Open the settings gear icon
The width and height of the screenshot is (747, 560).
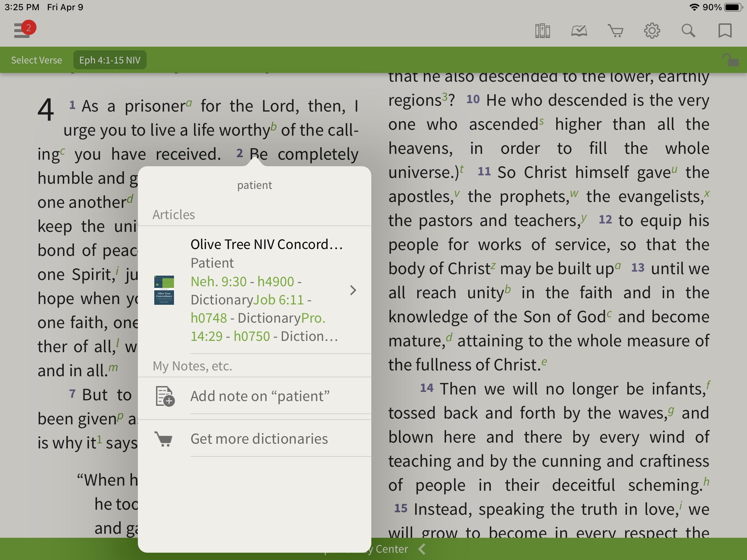(x=652, y=31)
